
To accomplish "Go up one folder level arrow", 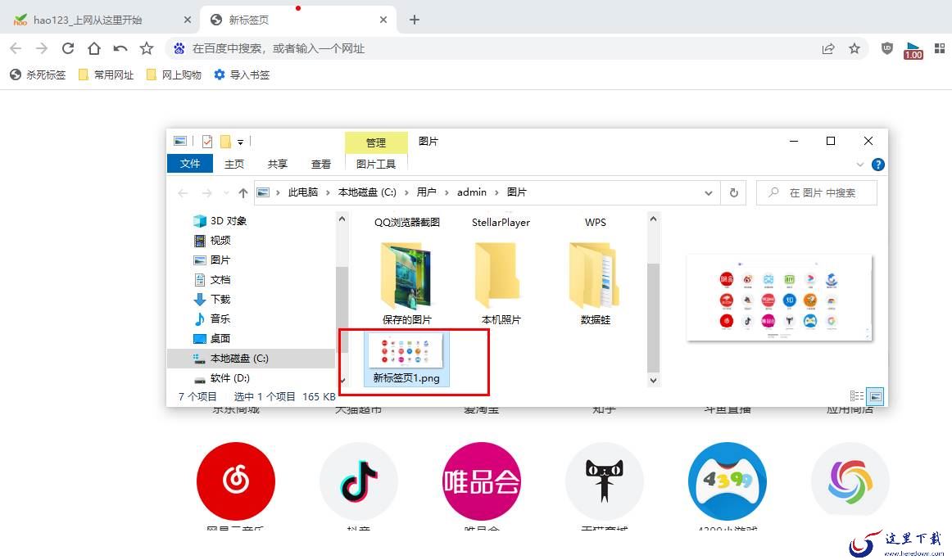I will [243, 193].
